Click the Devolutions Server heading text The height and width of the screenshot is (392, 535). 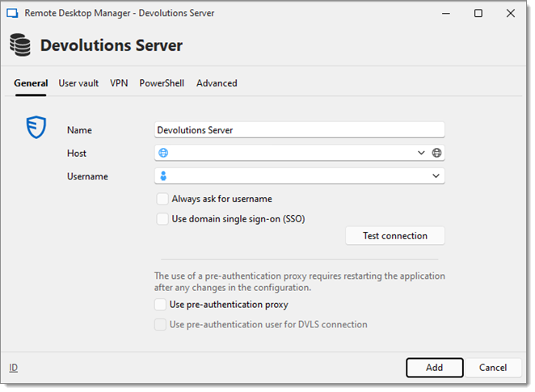(112, 45)
